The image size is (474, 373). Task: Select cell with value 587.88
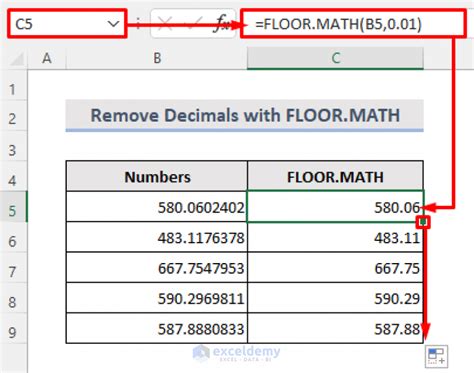[x=335, y=328]
